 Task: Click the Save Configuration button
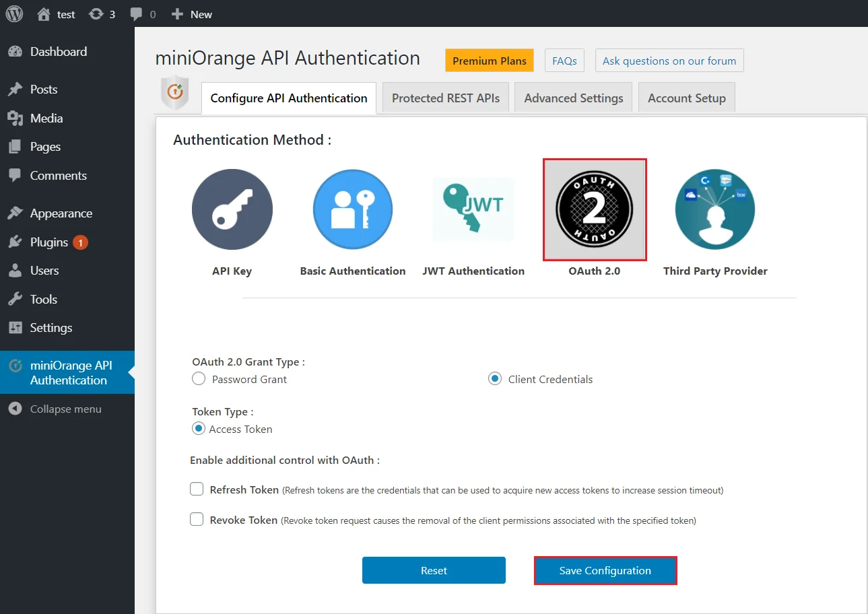(x=605, y=570)
